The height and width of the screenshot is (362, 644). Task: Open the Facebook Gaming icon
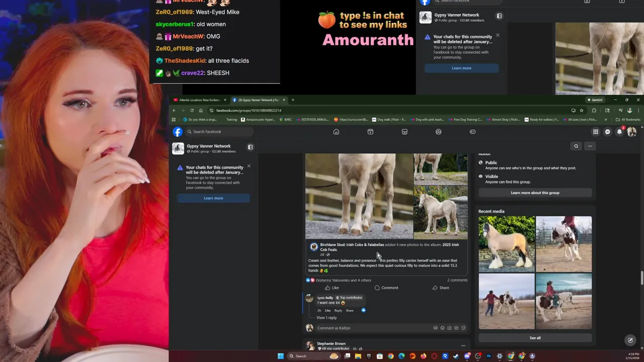pyautogui.click(x=472, y=132)
